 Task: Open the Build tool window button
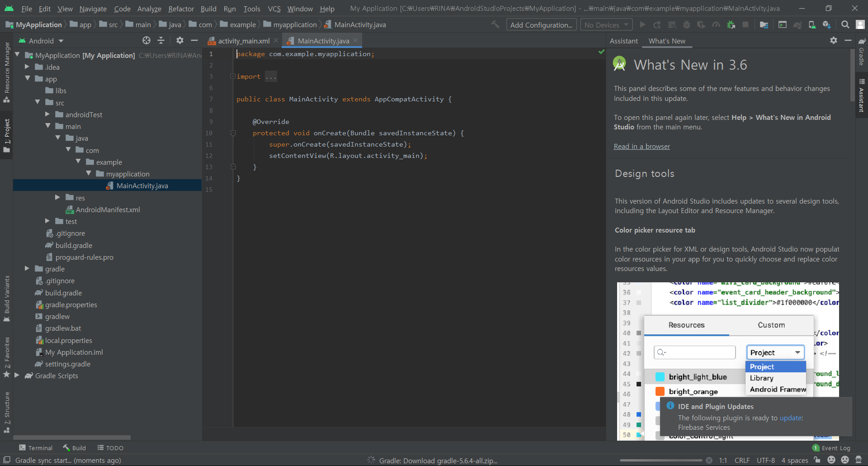pyautogui.click(x=75, y=448)
